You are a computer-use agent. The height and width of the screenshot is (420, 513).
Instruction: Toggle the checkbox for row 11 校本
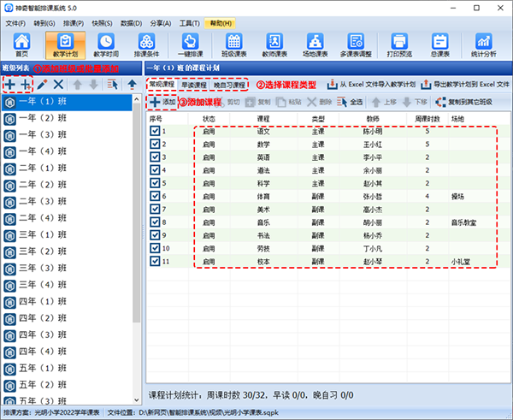155,261
